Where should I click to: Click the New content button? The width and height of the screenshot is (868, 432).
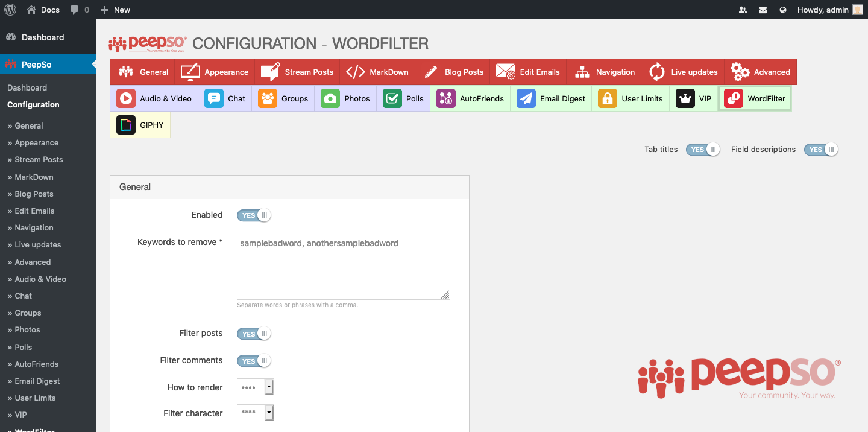point(115,10)
